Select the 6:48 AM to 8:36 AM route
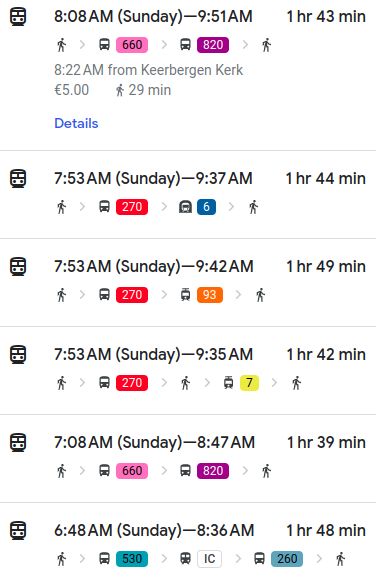376x586 pixels. (188, 545)
